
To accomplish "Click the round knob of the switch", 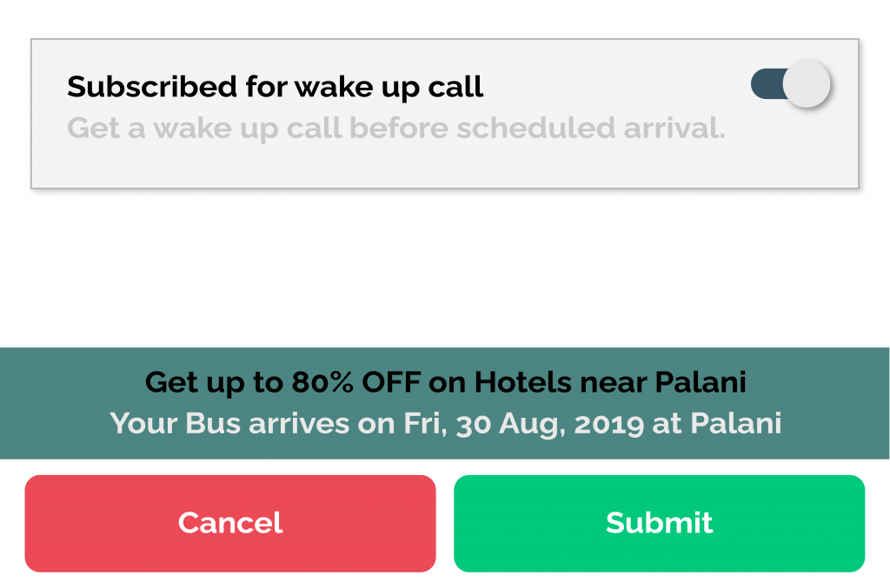I will click(807, 85).
